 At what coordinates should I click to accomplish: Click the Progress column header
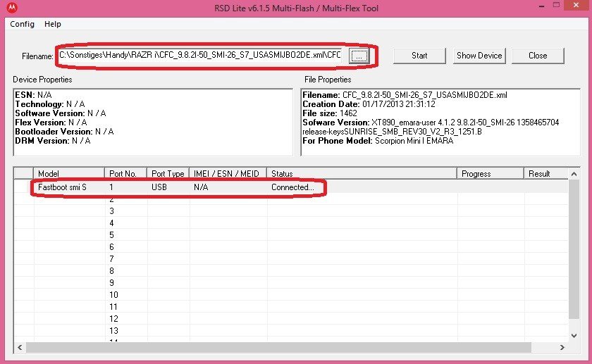click(491, 173)
